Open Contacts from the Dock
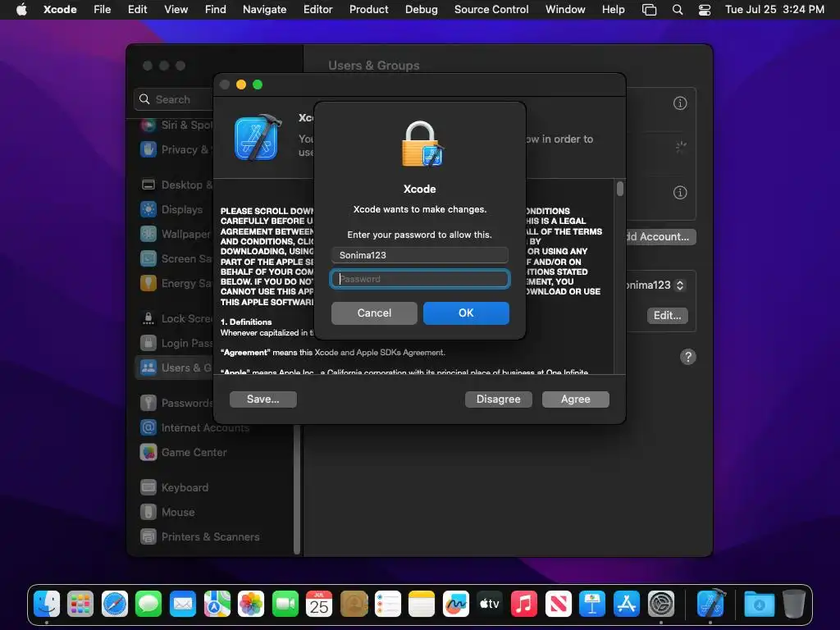The width and height of the screenshot is (840, 630). (x=354, y=604)
